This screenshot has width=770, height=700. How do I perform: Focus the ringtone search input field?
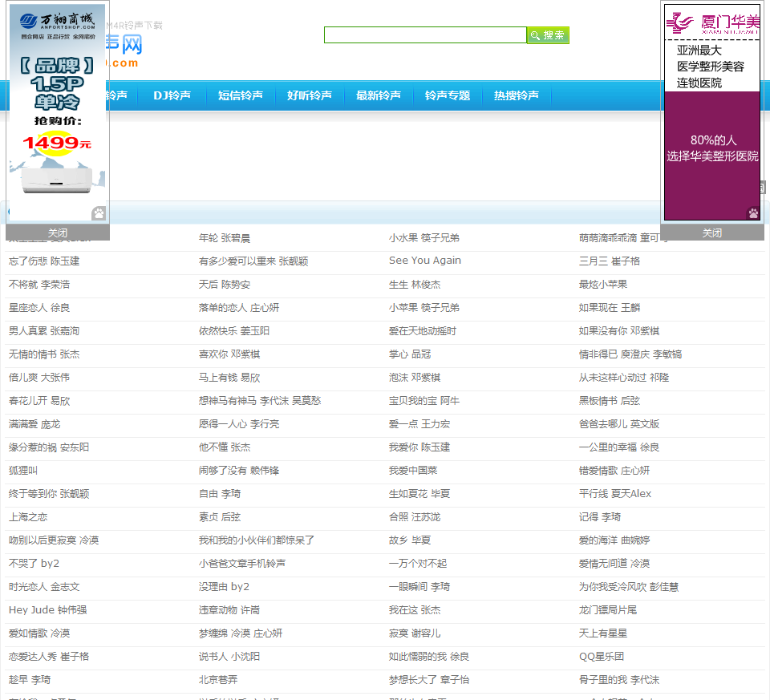click(425, 35)
